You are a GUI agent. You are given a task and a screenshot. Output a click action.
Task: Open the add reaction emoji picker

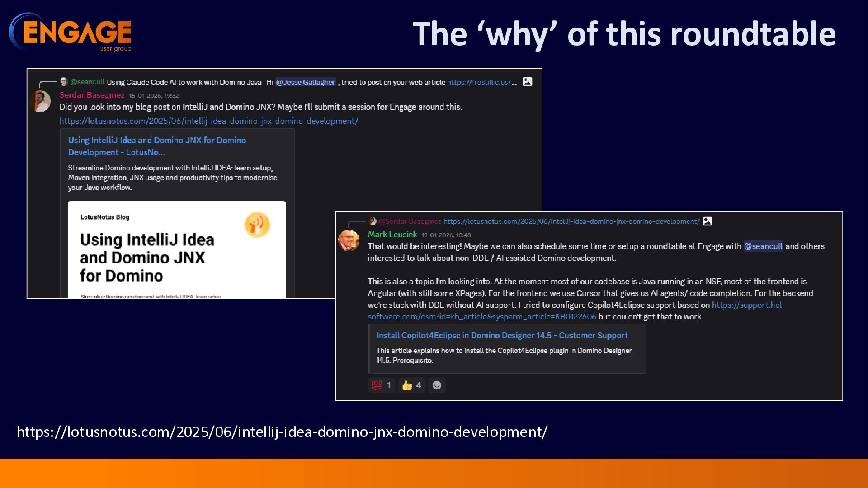(x=437, y=385)
